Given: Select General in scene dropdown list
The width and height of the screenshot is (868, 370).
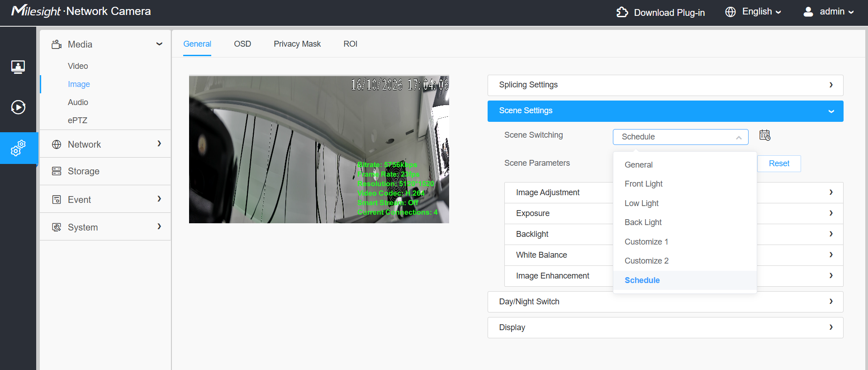Looking at the screenshot, I should (685, 165).
